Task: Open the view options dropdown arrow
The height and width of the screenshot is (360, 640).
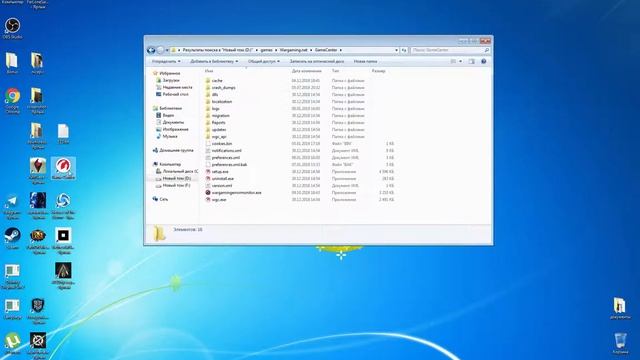Action: (x=460, y=61)
